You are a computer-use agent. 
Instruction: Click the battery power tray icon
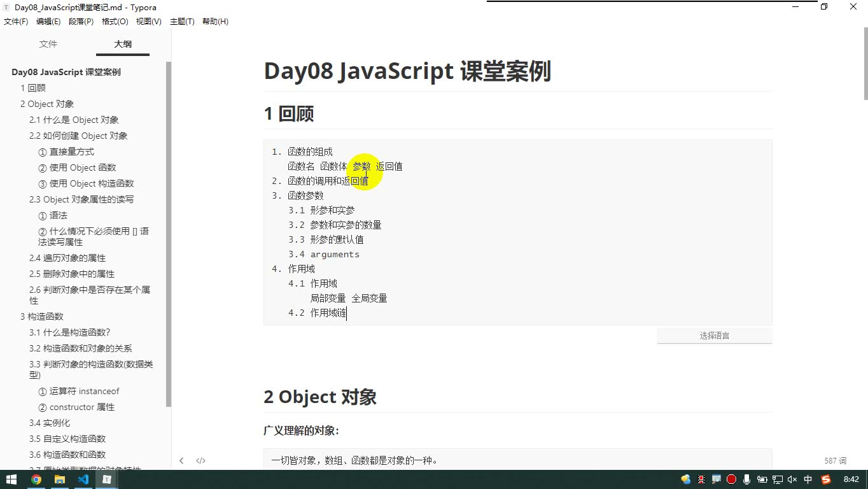(762, 479)
